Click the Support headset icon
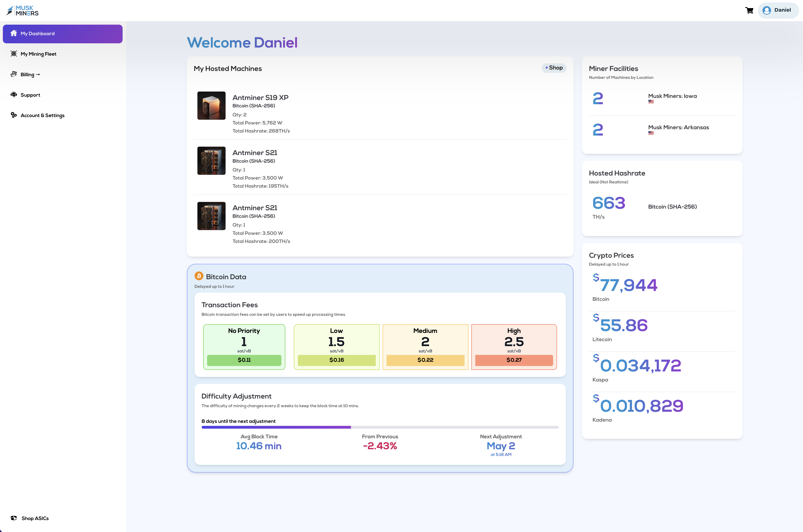Screen dimensions: 803x532 (14, 95)
